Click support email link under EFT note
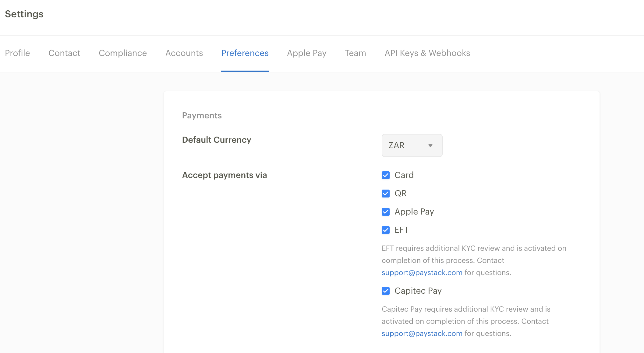Image resolution: width=644 pixels, height=353 pixels. click(422, 273)
